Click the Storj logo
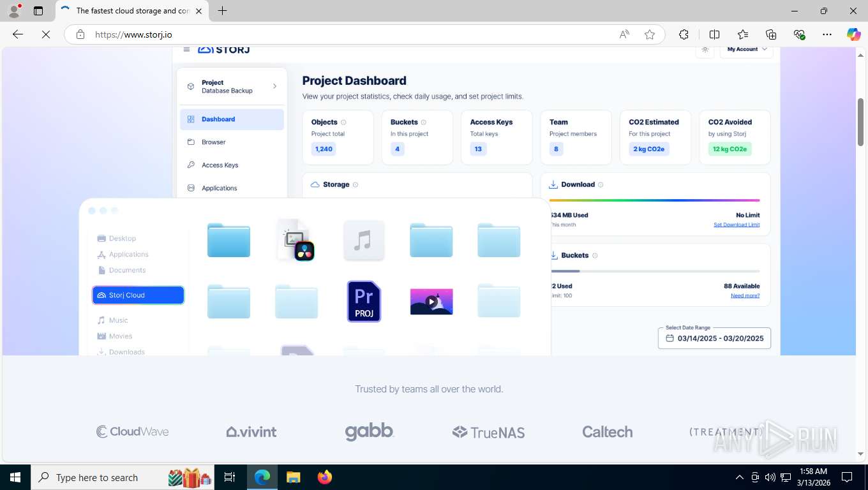Screen dimensions: 868x490 [224, 50]
